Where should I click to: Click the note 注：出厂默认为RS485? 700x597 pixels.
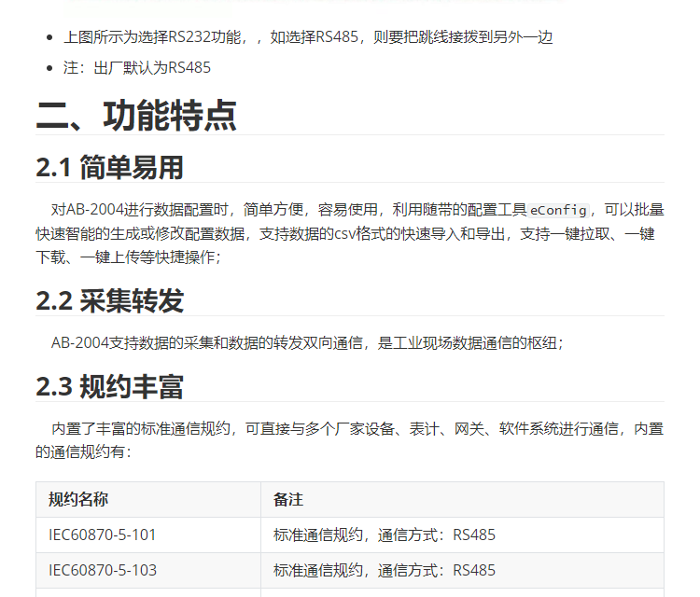coord(137,68)
